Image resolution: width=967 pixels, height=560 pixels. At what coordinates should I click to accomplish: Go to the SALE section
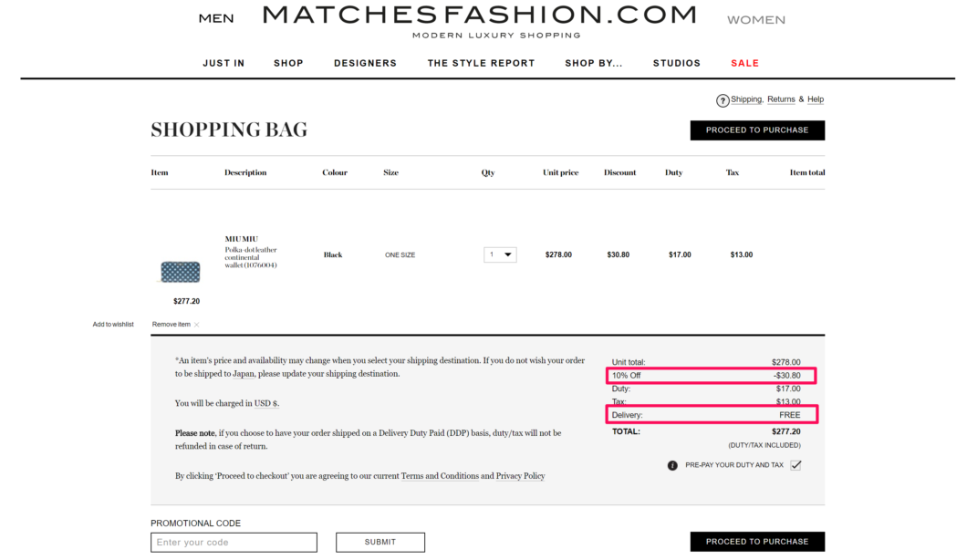pyautogui.click(x=745, y=63)
